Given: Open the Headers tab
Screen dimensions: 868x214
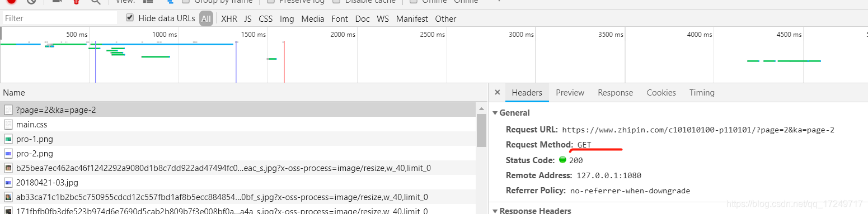Looking at the screenshot, I should [x=527, y=93].
